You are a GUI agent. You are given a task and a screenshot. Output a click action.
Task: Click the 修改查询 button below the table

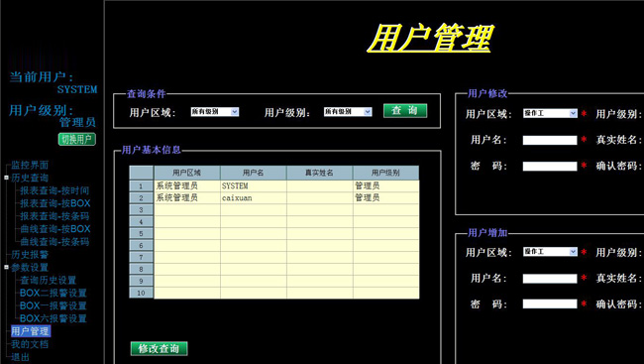[159, 348]
